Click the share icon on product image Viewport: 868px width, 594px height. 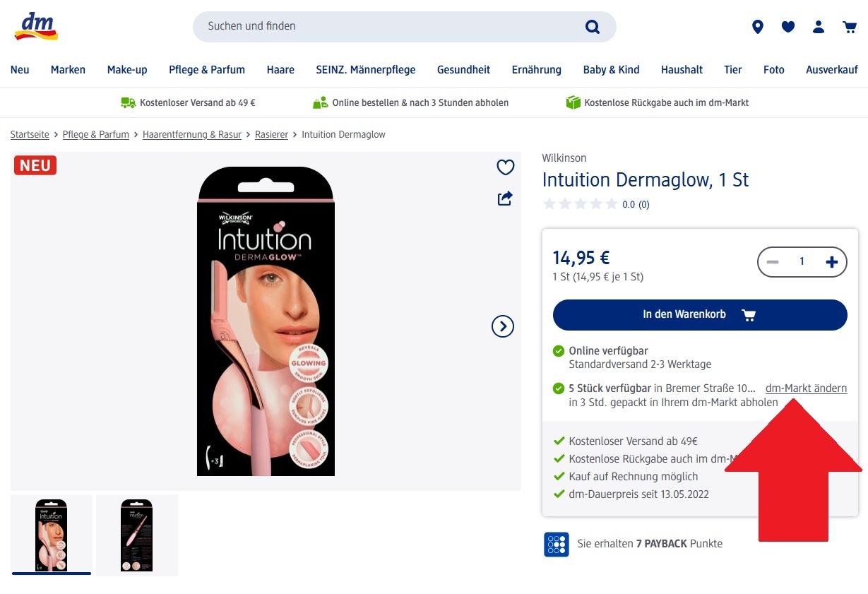point(505,198)
